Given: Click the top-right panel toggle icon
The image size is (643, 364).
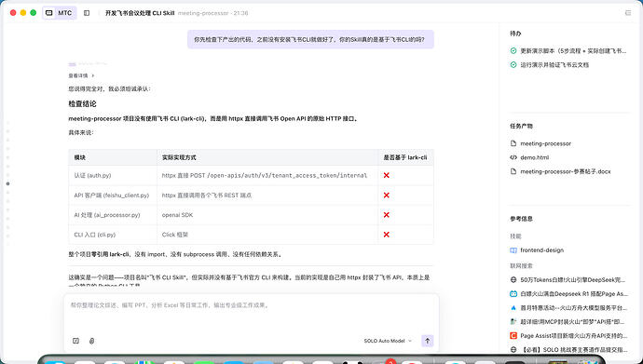Looking at the screenshot, I should 628,13.
